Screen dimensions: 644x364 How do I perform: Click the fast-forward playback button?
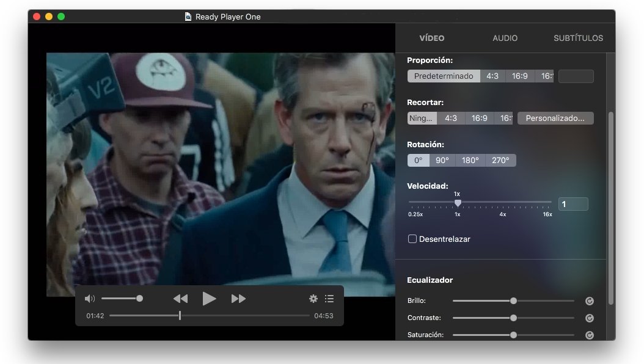tap(238, 299)
